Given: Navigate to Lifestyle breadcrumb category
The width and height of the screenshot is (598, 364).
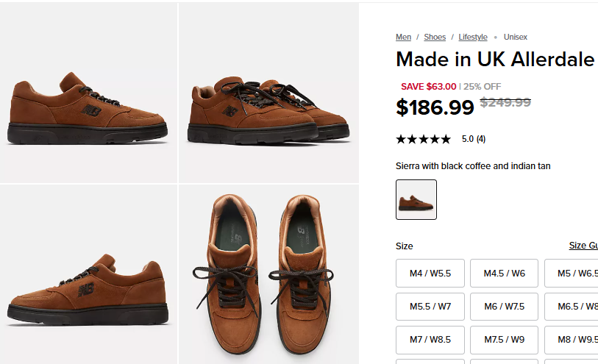Looking at the screenshot, I should coord(473,38).
